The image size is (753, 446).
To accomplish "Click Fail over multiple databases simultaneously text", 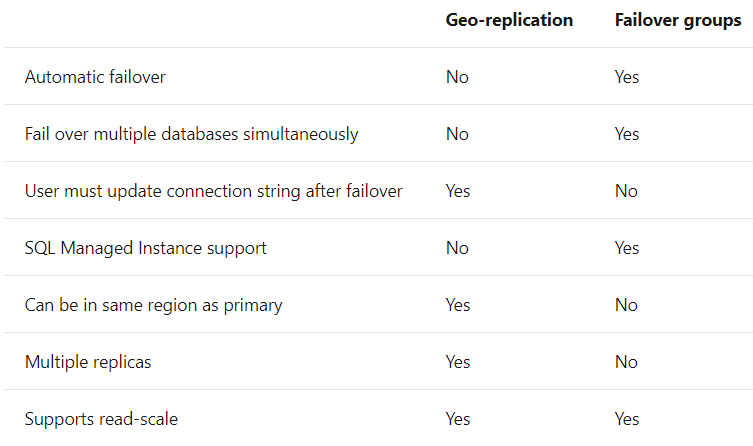I will click(192, 134).
